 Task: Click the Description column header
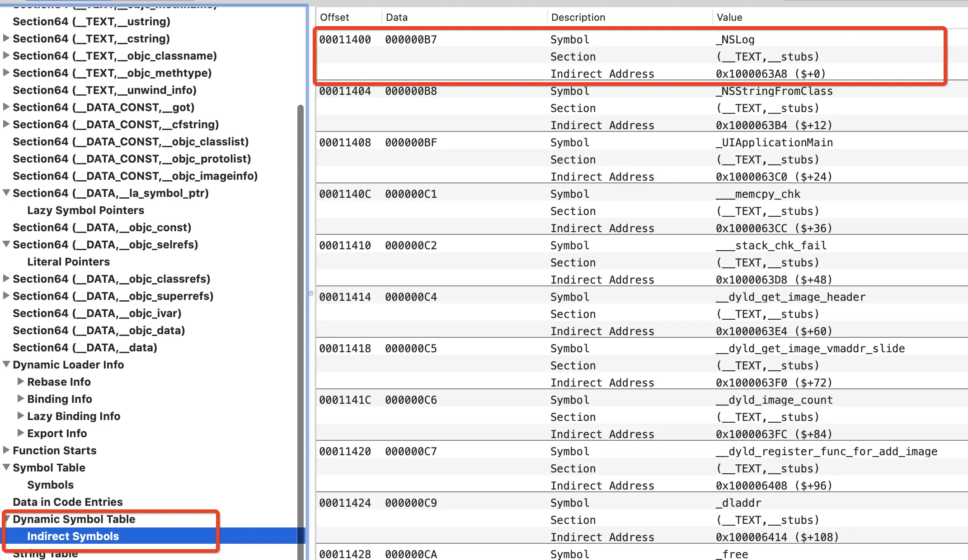(578, 17)
